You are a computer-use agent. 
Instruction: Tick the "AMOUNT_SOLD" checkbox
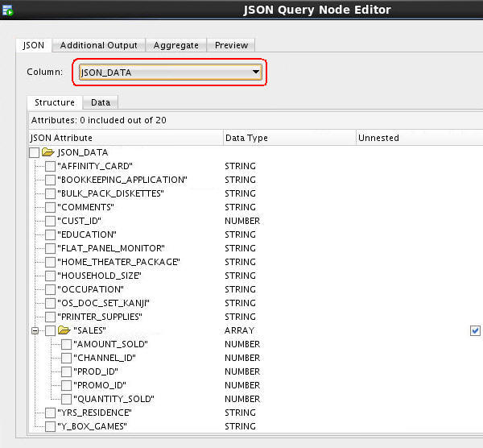pyautogui.click(x=66, y=344)
